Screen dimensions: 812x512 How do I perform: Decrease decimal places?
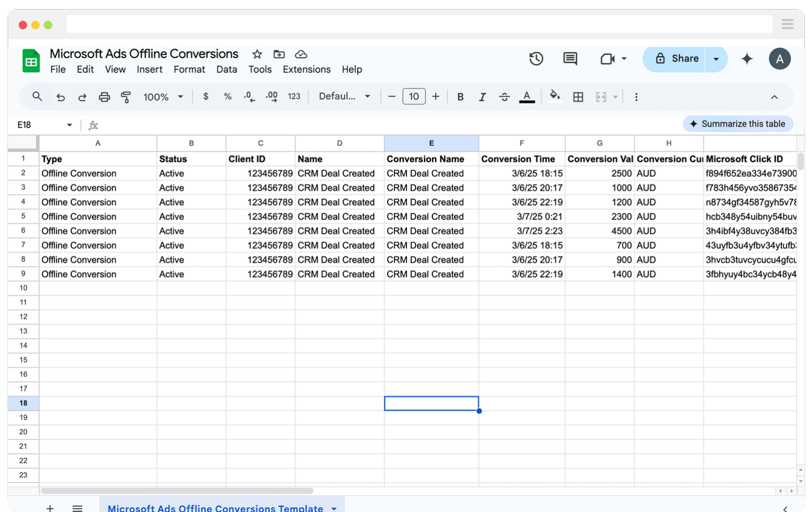(x=248, y=96)
